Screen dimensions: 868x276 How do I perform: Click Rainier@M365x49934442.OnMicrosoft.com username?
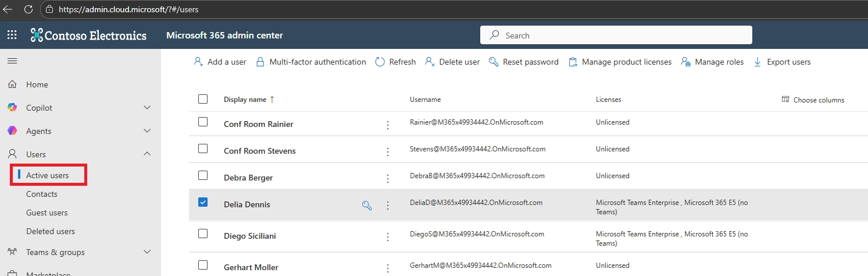[x=477, y=122]
